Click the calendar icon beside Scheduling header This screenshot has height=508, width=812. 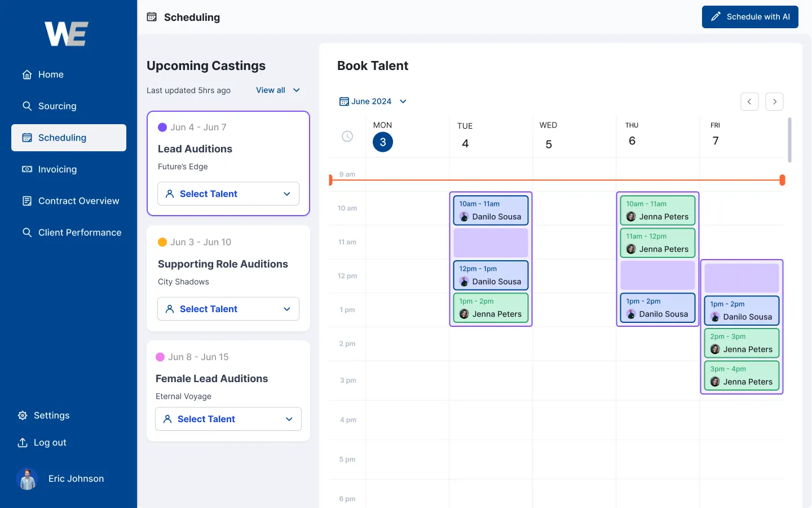pos(152,17)
